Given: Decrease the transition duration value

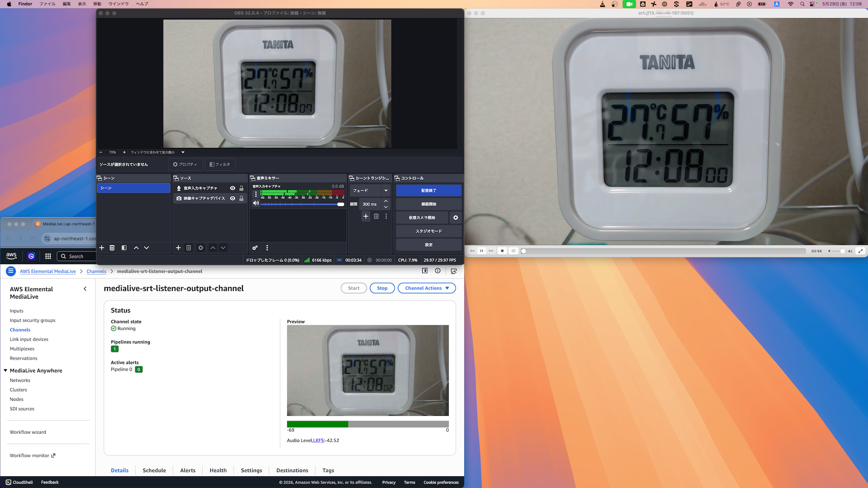Looking at the screenshot, I should (386, 207).
